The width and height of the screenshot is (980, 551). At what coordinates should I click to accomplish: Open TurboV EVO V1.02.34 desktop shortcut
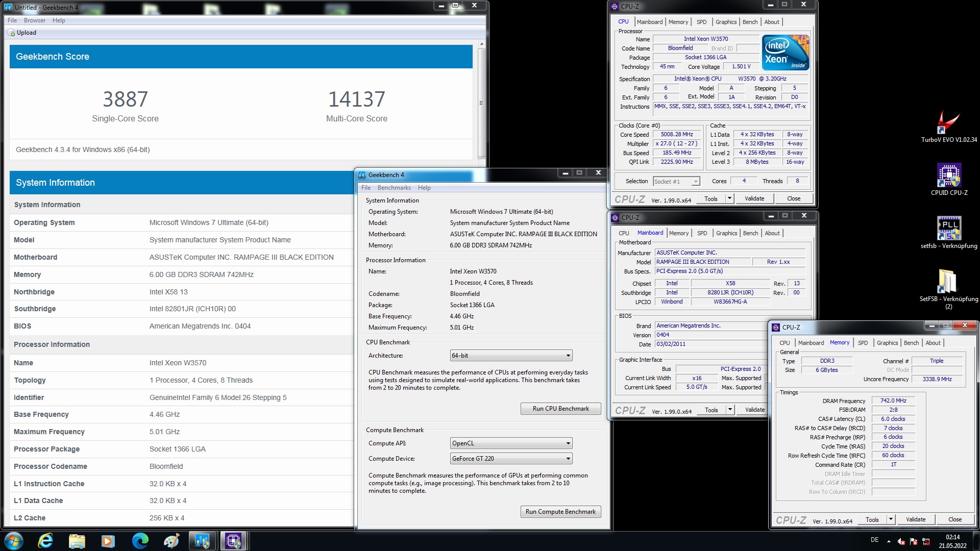click(x=949, y=127)
